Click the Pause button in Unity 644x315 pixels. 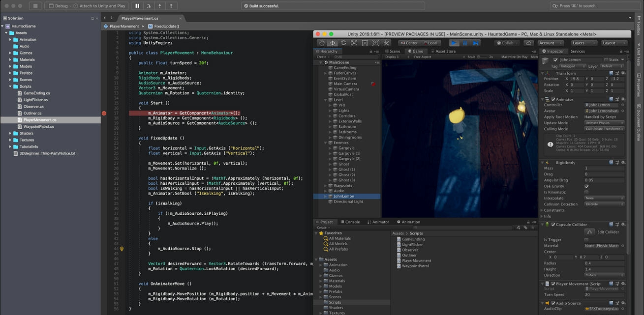point(465,43)
